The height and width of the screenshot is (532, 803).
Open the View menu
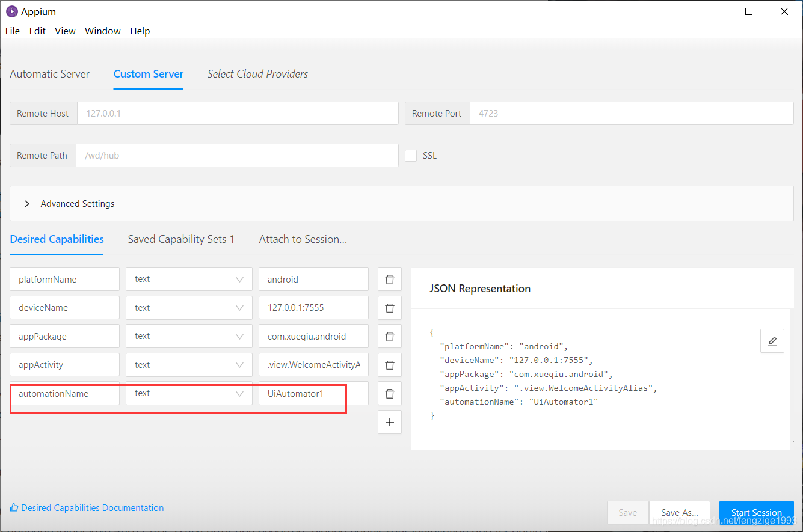[65, 31]
